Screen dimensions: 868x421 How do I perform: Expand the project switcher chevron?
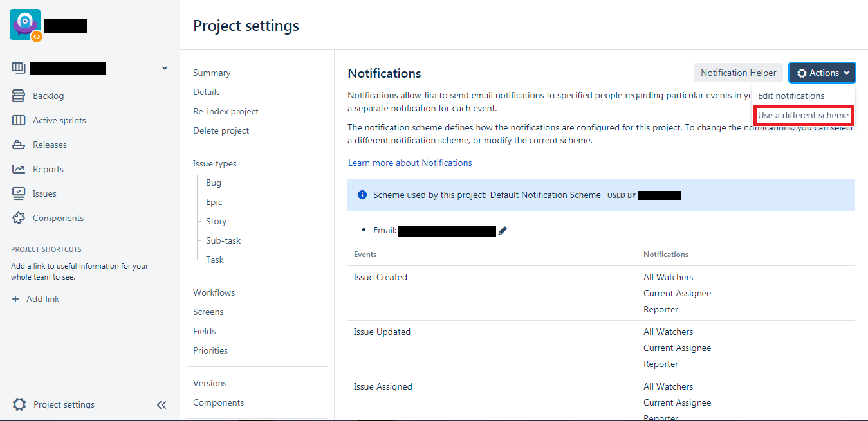165,67
